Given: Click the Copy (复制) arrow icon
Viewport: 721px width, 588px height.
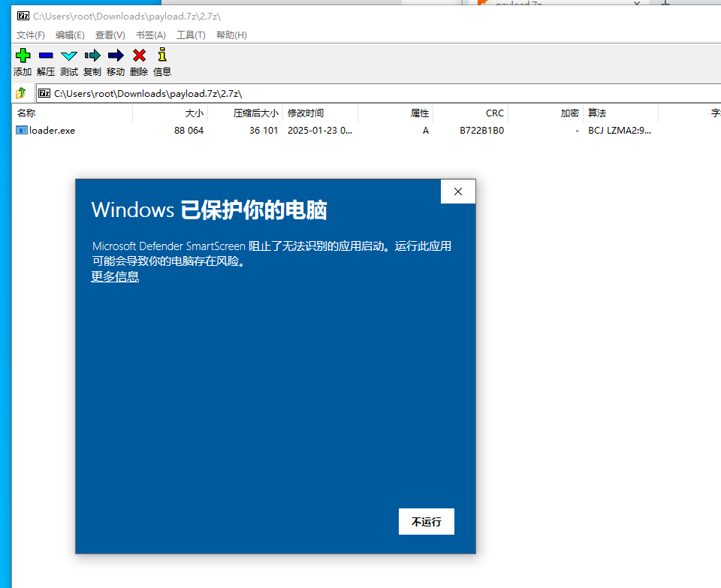Looking at the screenshot, I should point(92,56).
